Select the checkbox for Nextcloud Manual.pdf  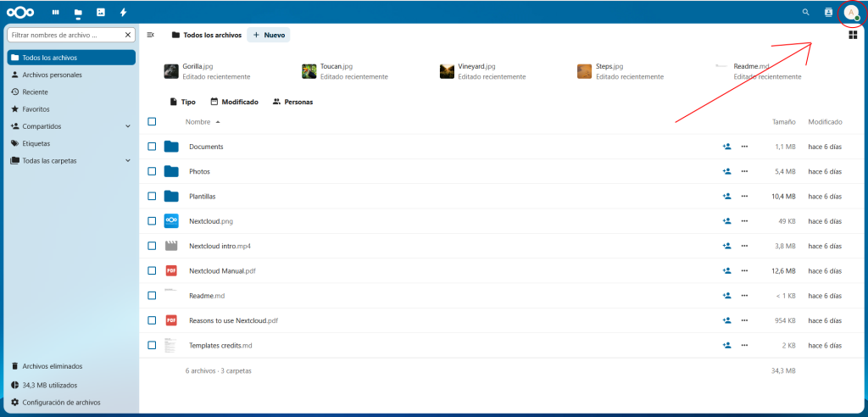(x=152, y=270)
